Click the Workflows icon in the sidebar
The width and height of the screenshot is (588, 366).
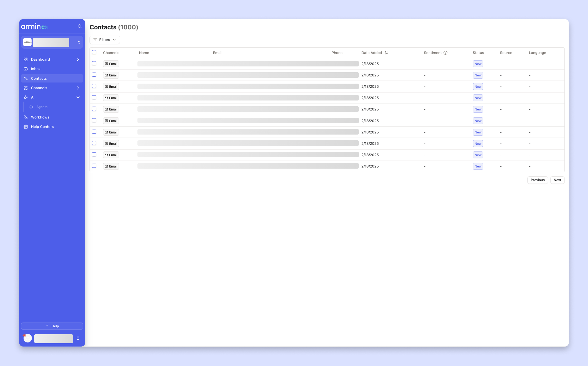coord(26,117)
